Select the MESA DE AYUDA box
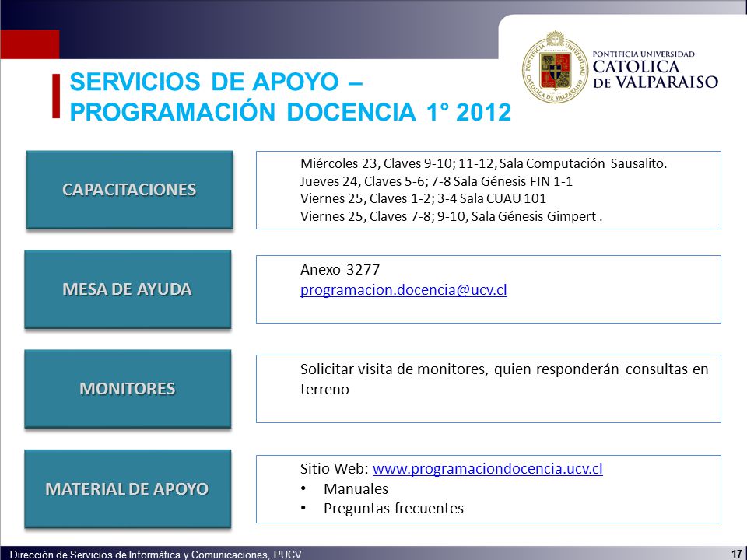 [x=128, y=289]
